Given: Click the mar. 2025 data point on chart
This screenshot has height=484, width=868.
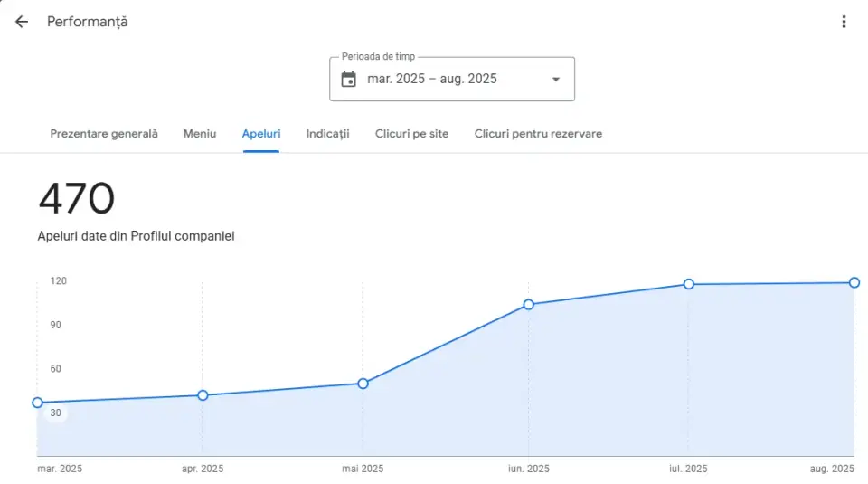Looking at the screenshot, I should point(38,403).
